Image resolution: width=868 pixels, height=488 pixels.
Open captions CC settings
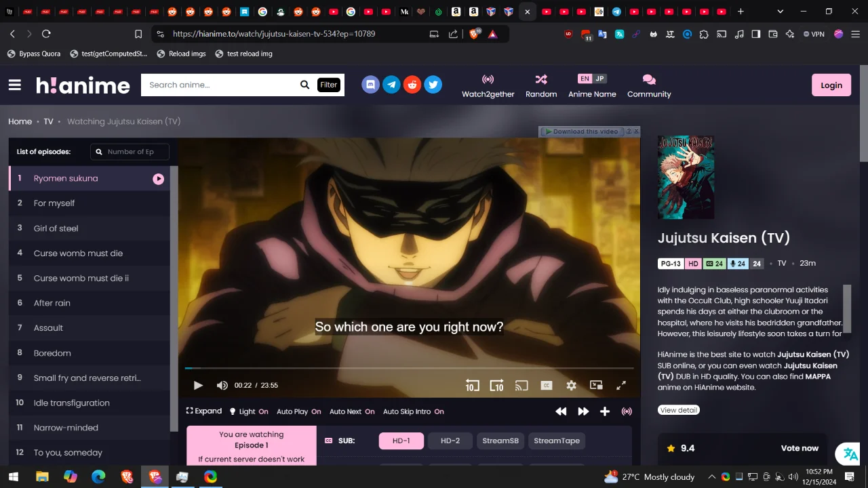pos(547,386)
